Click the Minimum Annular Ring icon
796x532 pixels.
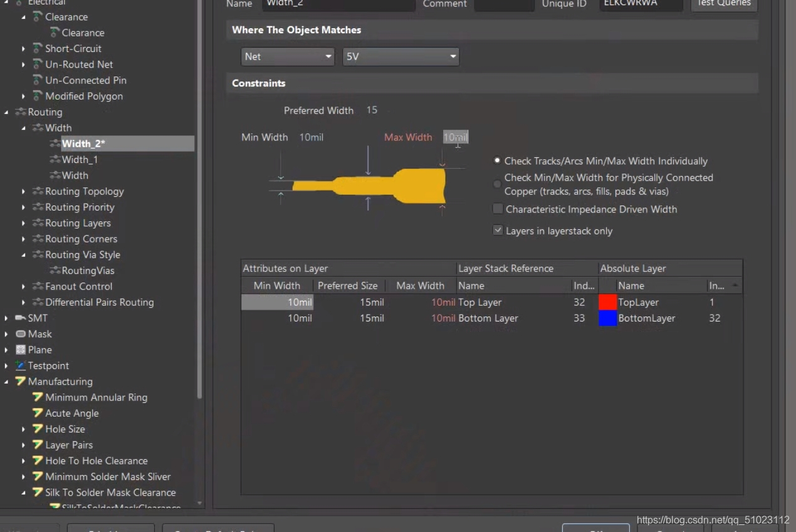coord(38,397)
